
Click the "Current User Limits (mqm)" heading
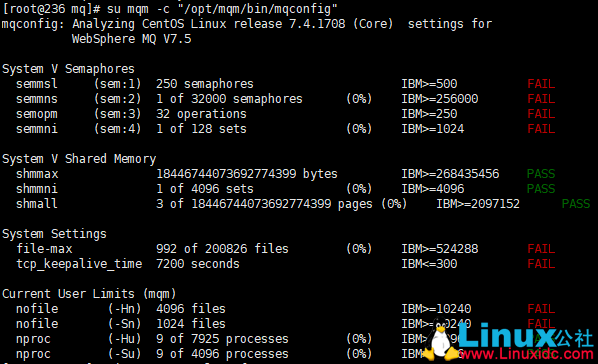[89, 294]
